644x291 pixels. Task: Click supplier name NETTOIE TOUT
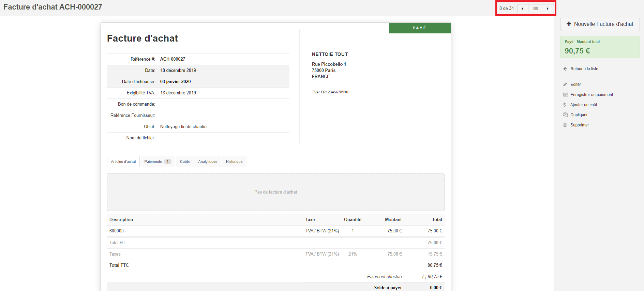(330, 54)
